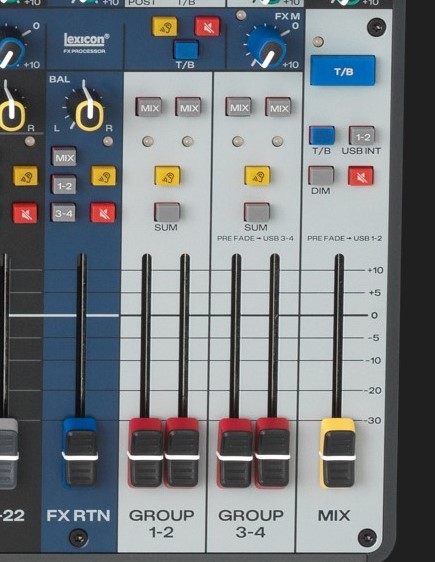Click the -30 mark on the fader scale
Viewport: 435px width, 562px height.
point(373,420)
